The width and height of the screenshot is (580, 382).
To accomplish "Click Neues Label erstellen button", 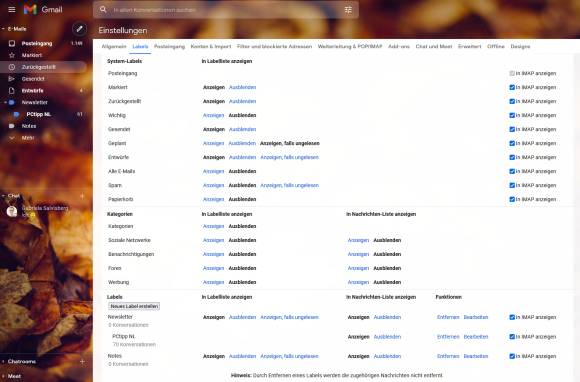I will pos(134,306).
